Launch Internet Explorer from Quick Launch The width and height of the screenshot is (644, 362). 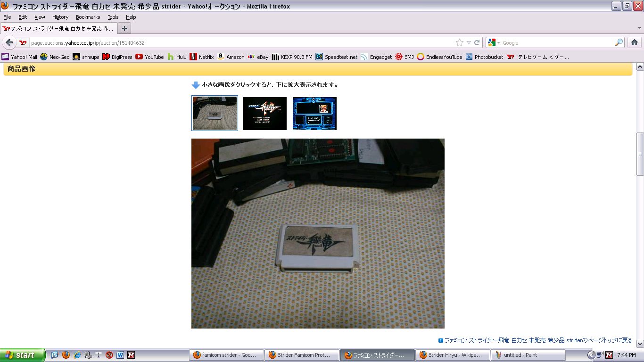tap(77, 355)
